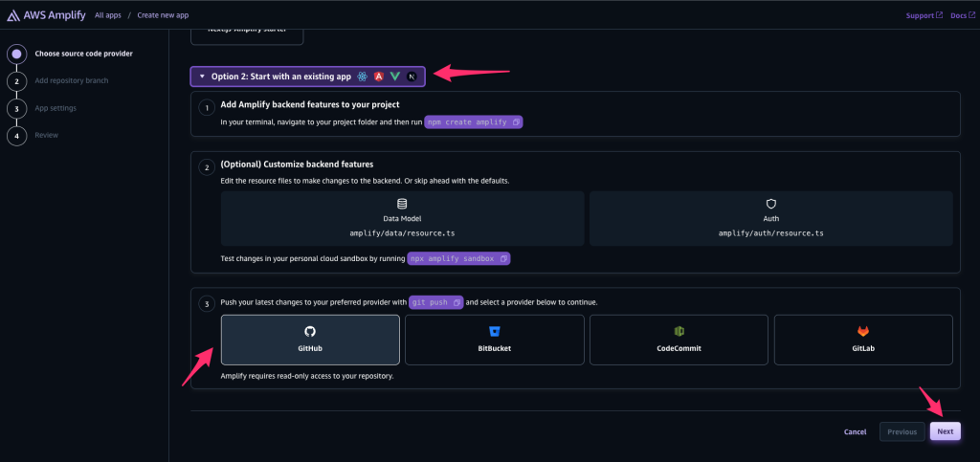
Task: Click the Previous button
Action: coord(902,431)
